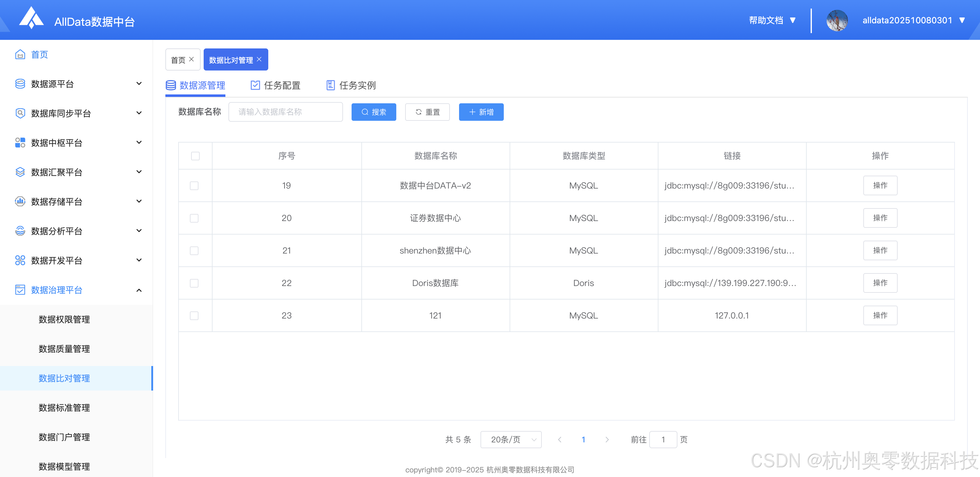The width and height of the screenshot is (980, 477).
Task: Click the 数据开发平台 grid icon
Action: click(x=20, y=260)
